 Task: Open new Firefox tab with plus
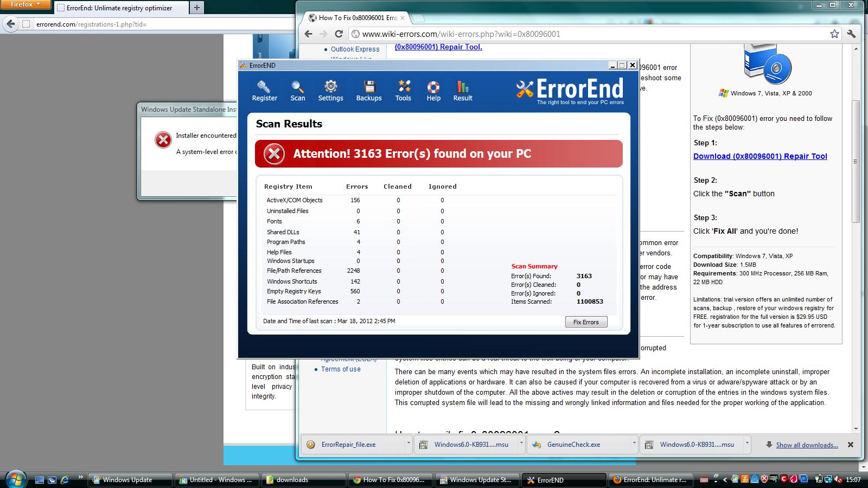coord(197,8)
